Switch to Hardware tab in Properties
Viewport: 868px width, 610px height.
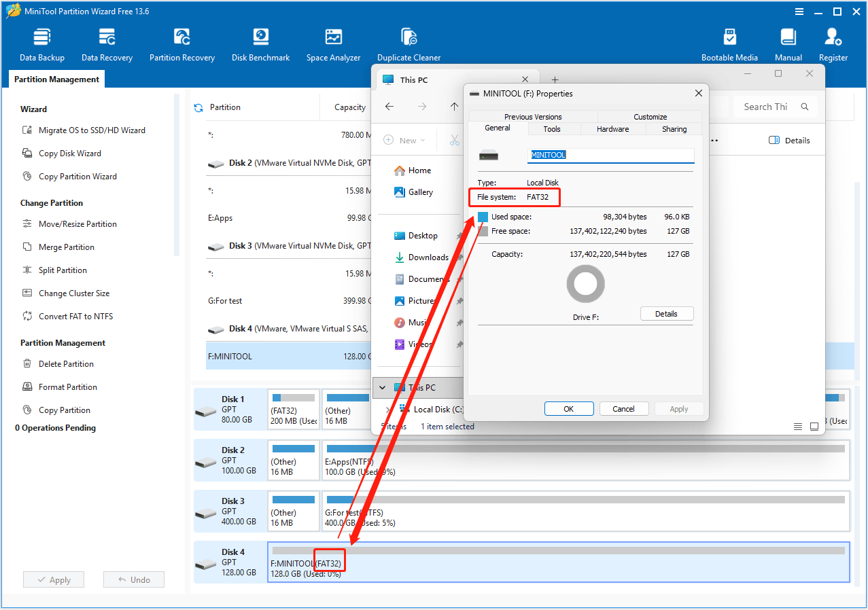612,129
